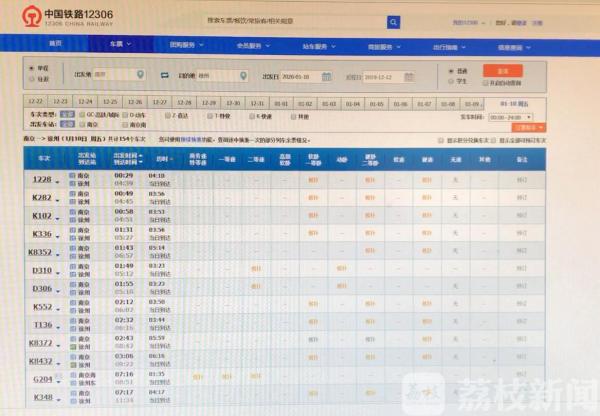Click the location pin in the departure station field
The width and height of the screenshot is (600, 416).
tap(140, 76)
